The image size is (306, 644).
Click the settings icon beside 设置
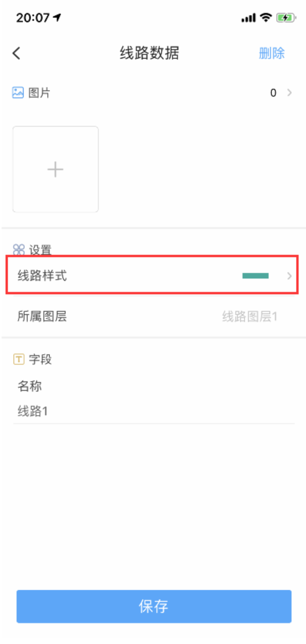[18, 250]
